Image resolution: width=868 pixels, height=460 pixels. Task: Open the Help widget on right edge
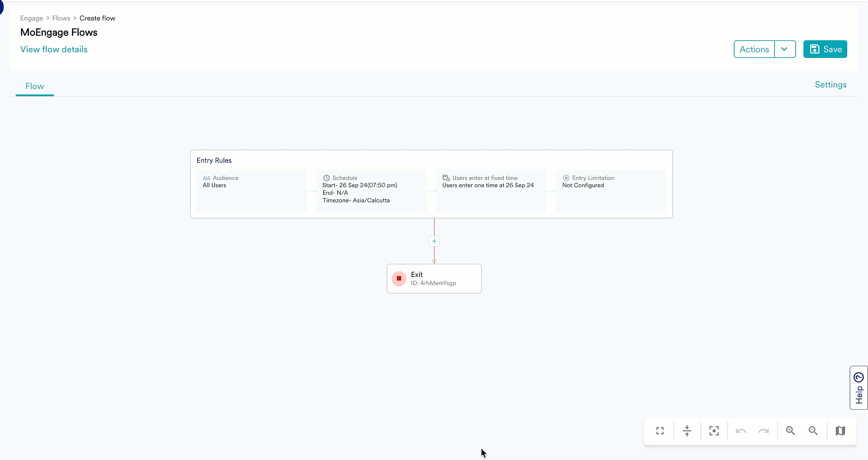click(x=859, y=388)
